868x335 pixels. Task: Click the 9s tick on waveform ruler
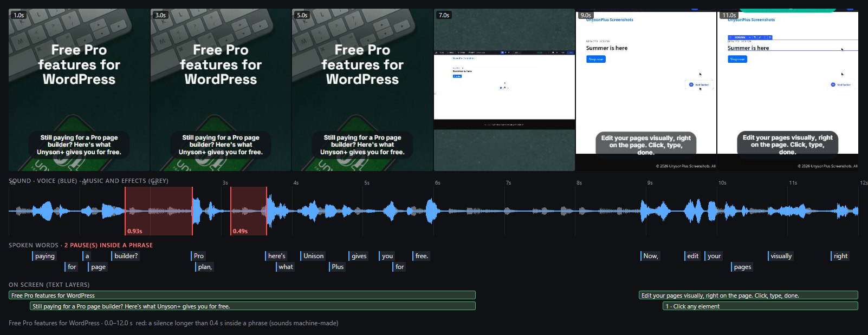tap(650, 183)
